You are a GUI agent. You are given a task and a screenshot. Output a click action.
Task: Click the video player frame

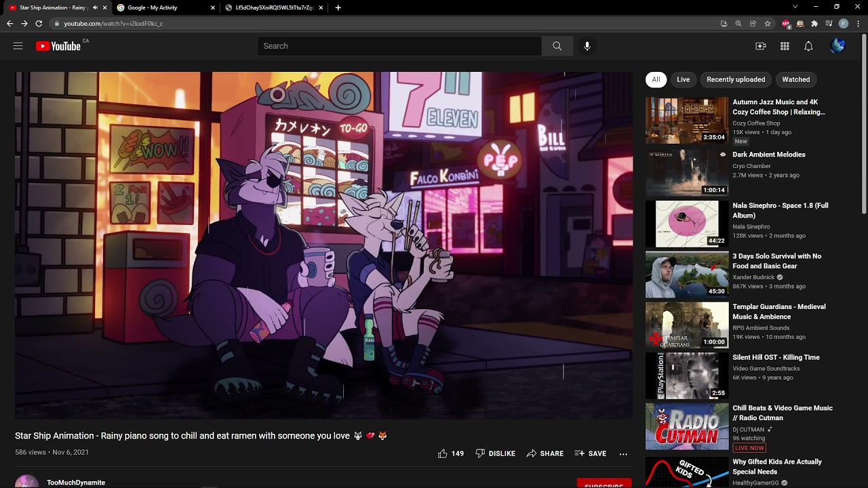[x=323, y=245]
